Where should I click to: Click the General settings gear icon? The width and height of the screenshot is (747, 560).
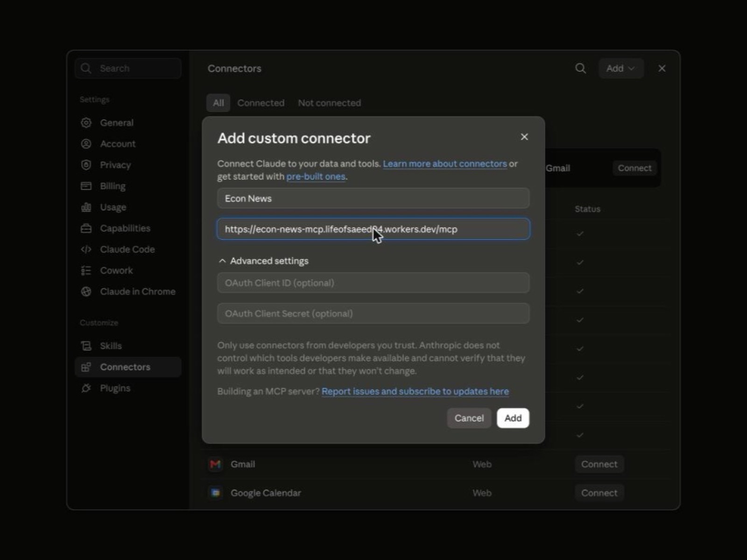(x=86, y=123)
